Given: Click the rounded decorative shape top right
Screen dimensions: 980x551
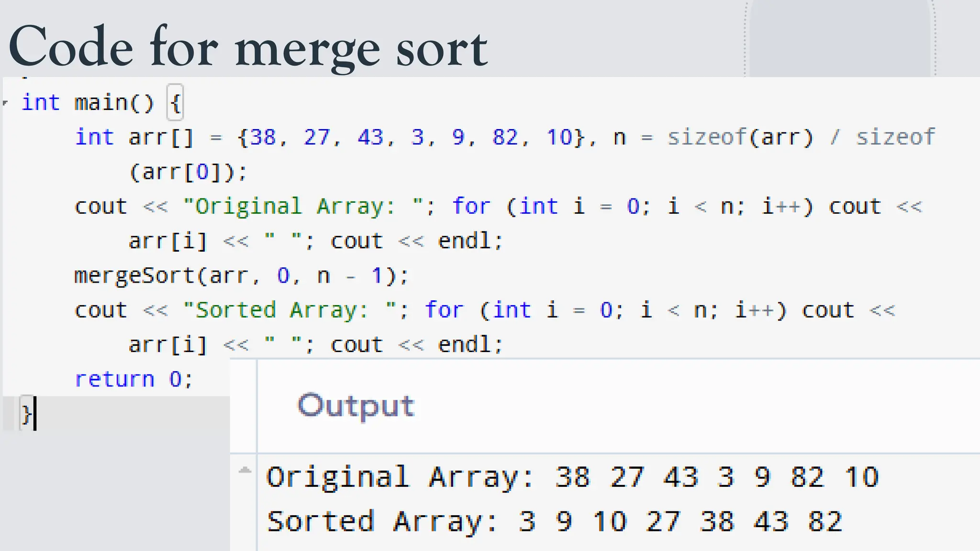Looking at the screenshot, I should coord(840,38).
